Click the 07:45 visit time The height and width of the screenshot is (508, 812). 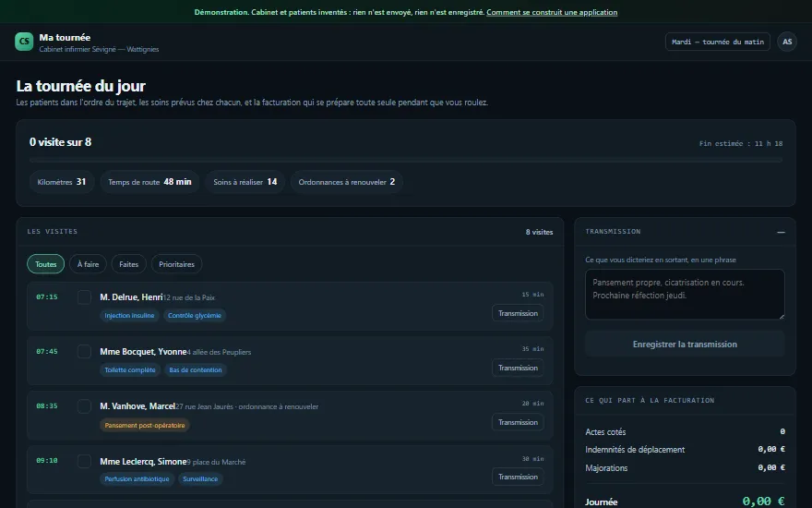tap(47, 352)
